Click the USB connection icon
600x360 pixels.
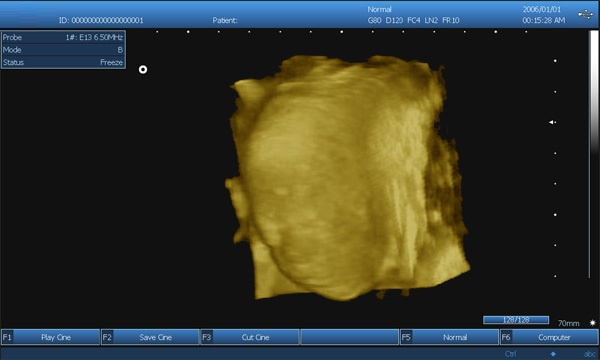click(x=585, y=15)
